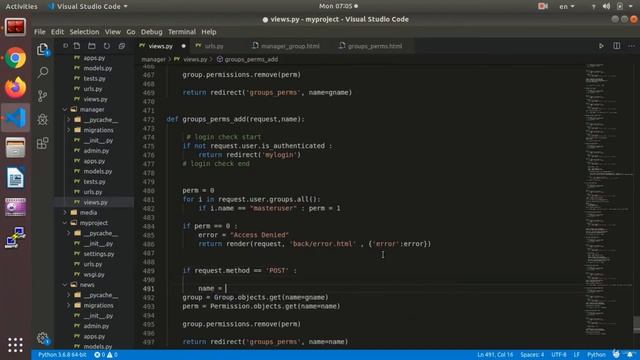Open the File menu
Viewport: 640px width, 360px height.
(40, 32)
